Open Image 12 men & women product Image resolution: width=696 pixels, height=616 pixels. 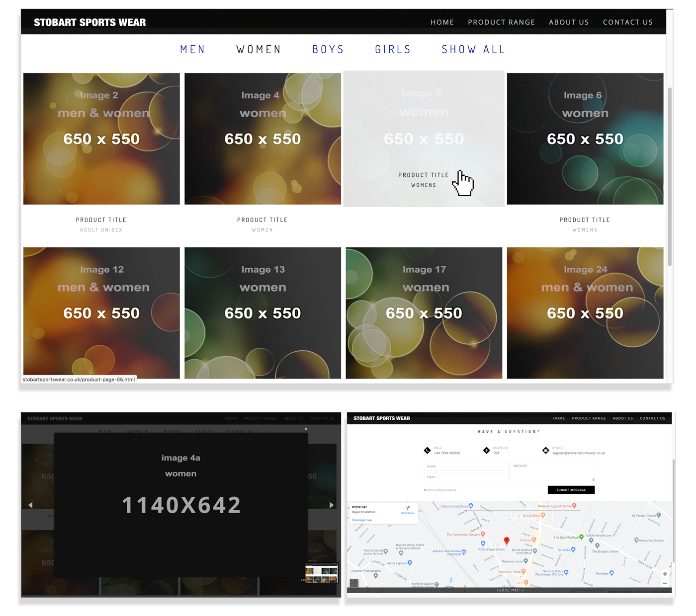(x=101, y=313)
